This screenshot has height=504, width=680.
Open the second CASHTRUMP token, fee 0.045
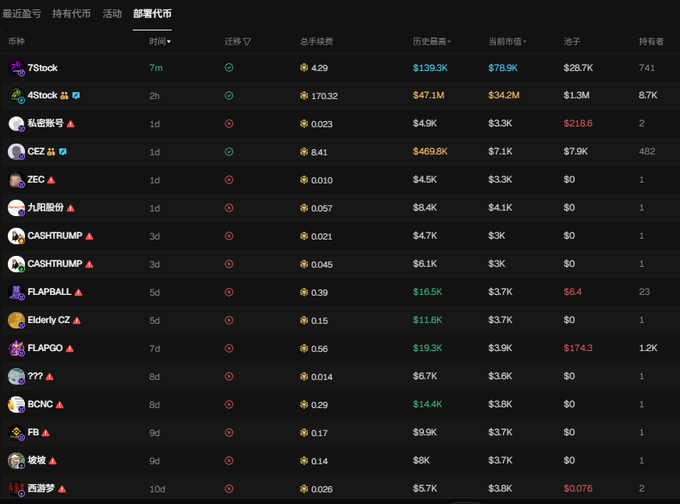coord(55,264)
